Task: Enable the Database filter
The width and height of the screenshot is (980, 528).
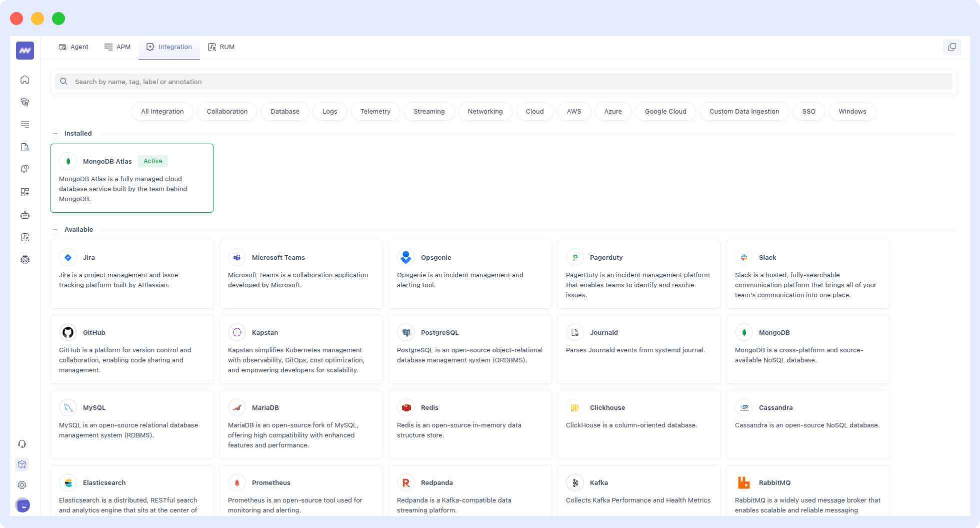Action: (284, 111)
